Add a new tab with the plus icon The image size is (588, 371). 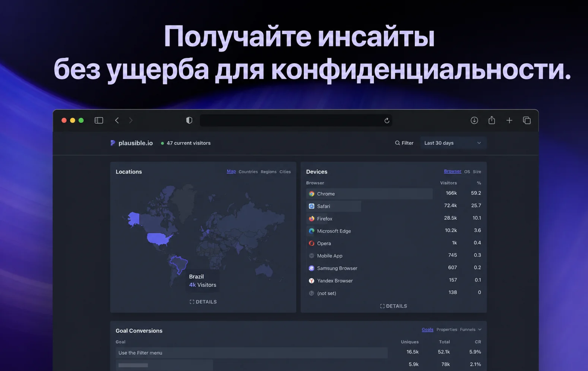(x=509, y=120)
